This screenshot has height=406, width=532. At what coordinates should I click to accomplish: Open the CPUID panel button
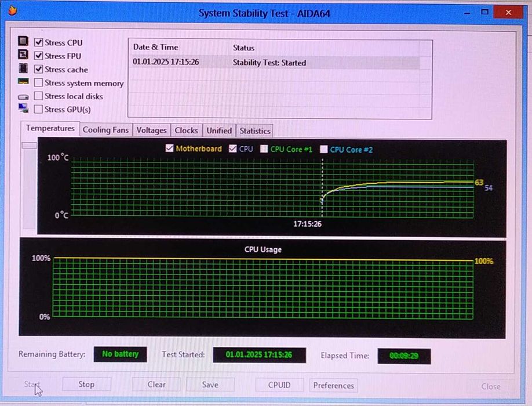[x=279, y=385]
